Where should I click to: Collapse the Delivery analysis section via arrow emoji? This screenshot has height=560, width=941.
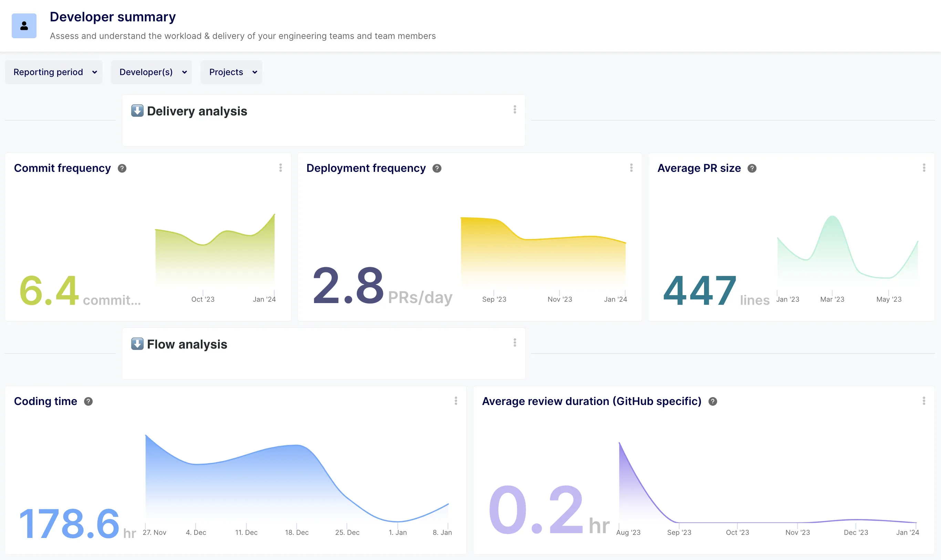[x=137, y=110]
